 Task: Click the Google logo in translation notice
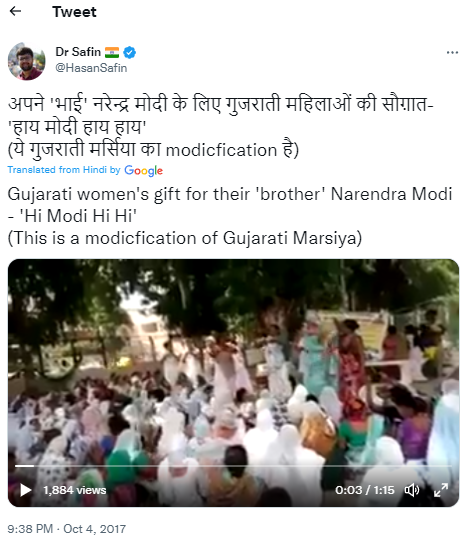143,170
